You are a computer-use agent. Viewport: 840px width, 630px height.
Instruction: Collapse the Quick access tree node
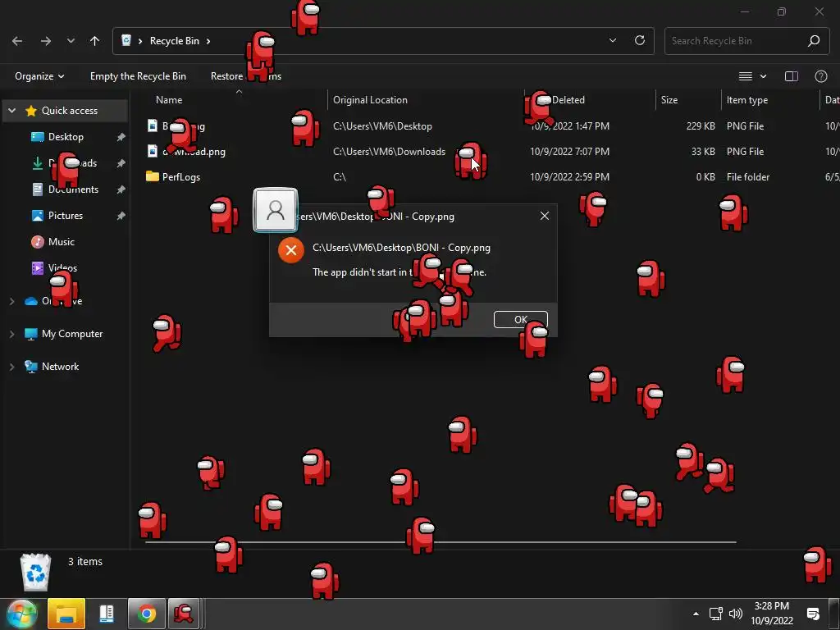pyautogui.click(x=11, y=111)
